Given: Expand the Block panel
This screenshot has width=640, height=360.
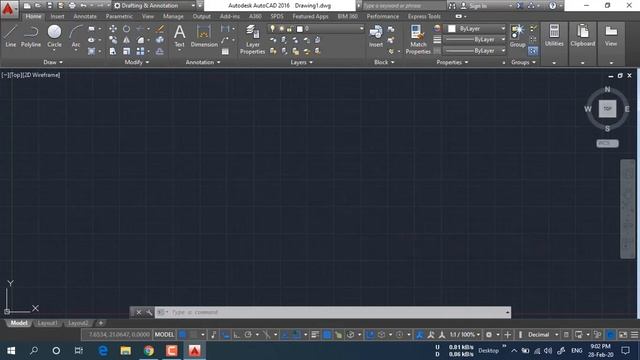Looking at the screenshot, I should tap(384, 62).
